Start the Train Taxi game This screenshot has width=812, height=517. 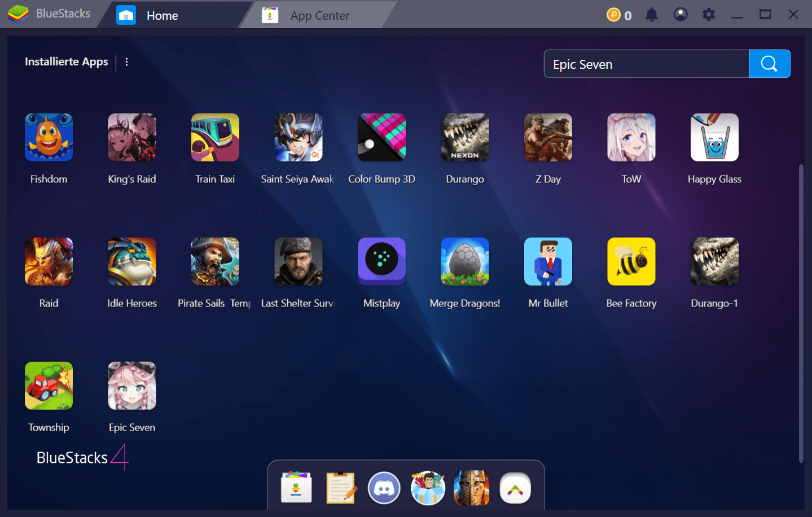click(215, 137)
